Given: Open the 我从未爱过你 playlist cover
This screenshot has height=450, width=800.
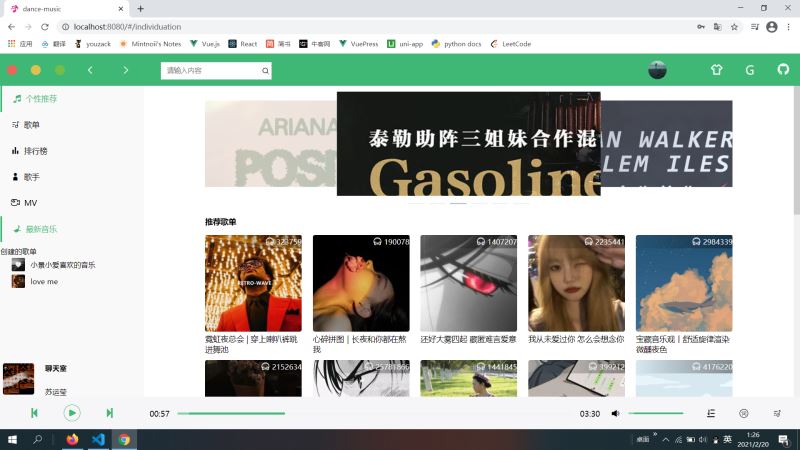Looking at the screenshot, I should coord(576,283).
